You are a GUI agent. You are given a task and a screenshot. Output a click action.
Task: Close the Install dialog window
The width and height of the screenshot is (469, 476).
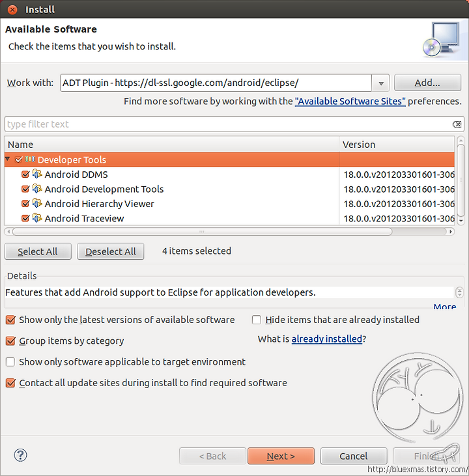click(12, 10)
